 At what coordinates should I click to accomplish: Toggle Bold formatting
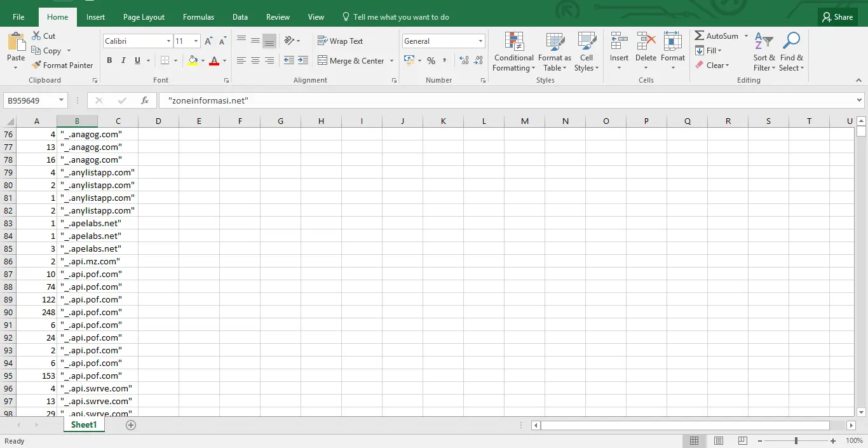click(109, 60)
